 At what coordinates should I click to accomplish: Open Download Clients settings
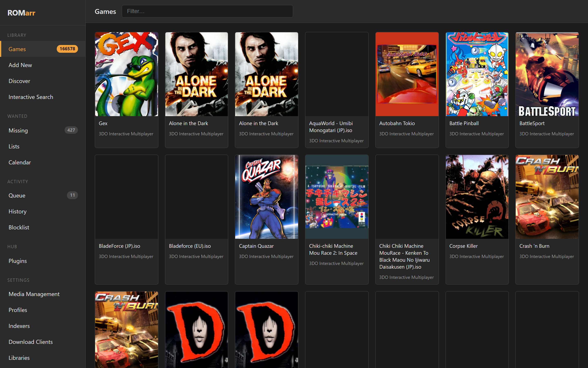pos(43,342)
